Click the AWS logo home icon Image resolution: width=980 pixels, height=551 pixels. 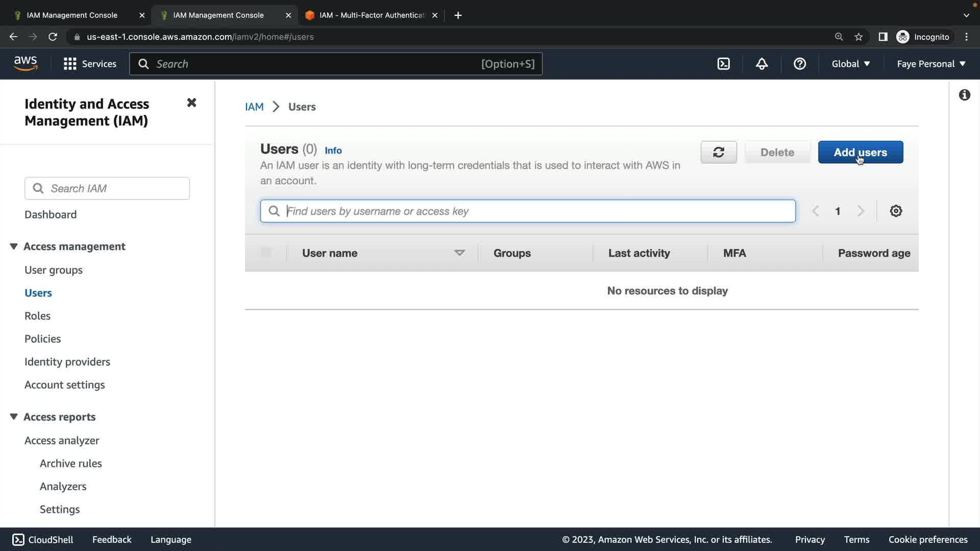click(26, 63)
